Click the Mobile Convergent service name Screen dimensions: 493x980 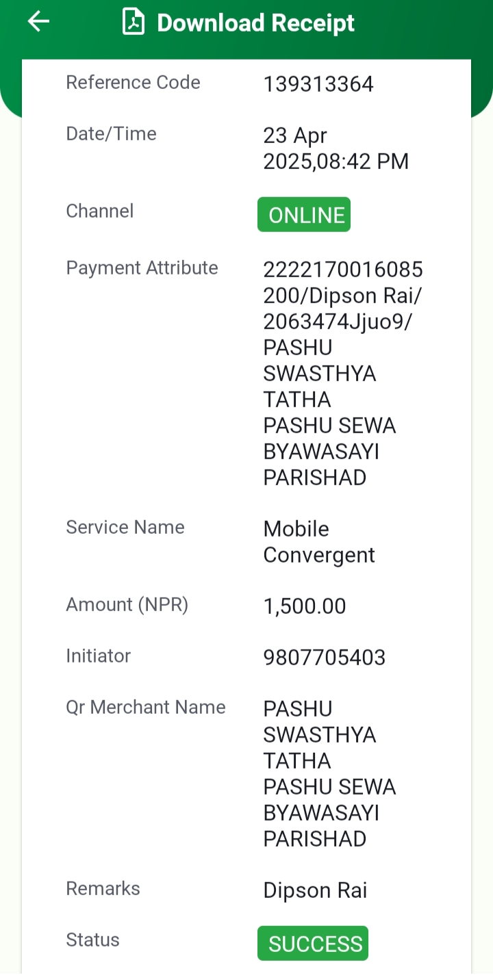click(319, 542)
